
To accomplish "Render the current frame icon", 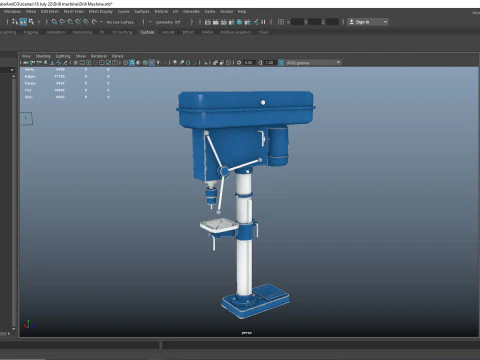I will tap(216, 22).
